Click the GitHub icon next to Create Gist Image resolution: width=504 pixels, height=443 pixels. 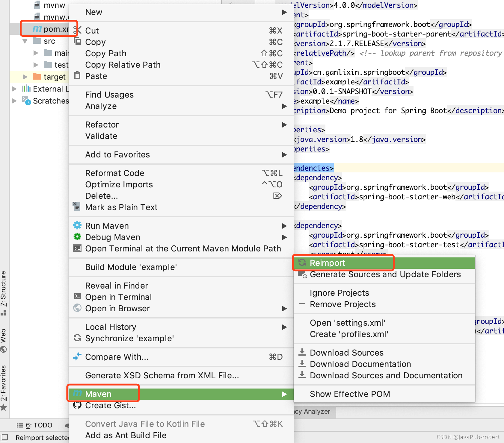tap(77, 405)
